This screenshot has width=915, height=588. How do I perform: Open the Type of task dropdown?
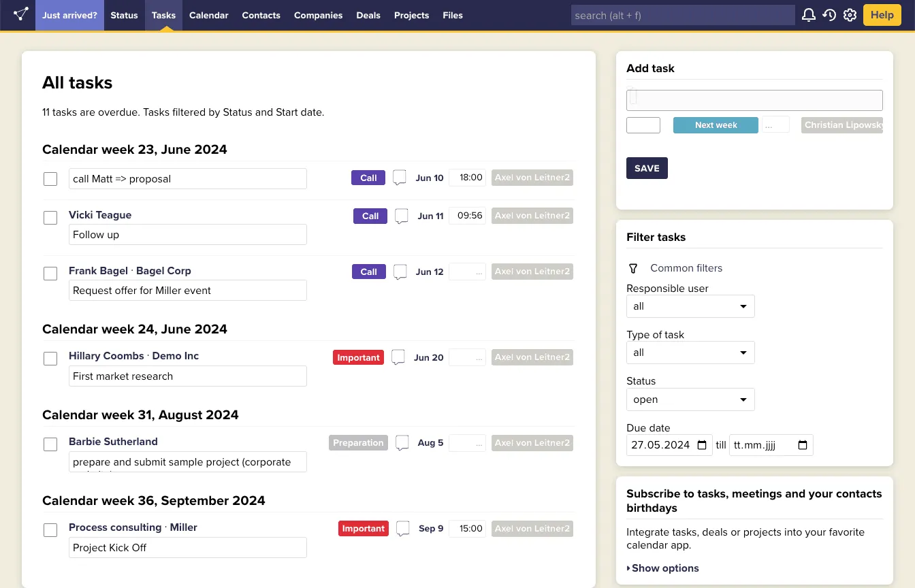[x=690, y=353]
